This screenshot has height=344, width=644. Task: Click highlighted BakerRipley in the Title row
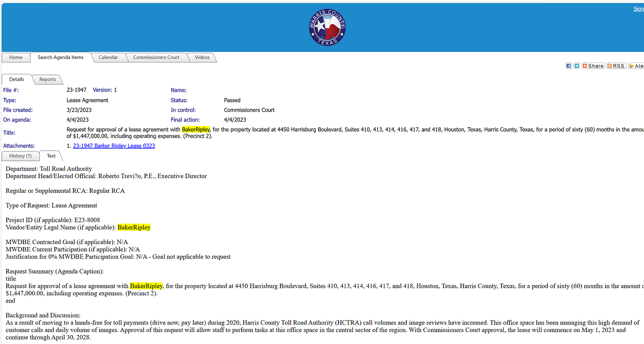coord(195,129)
